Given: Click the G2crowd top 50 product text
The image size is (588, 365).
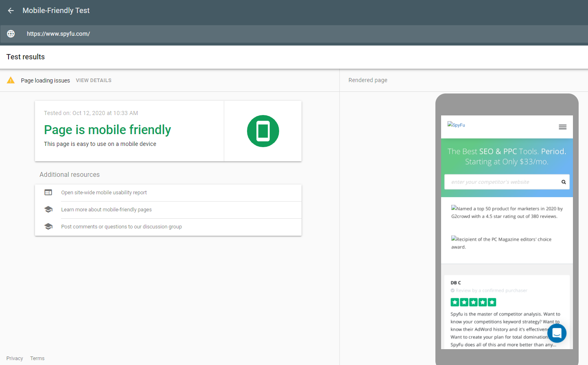Looking at the screenshot, I should (507, 213).
